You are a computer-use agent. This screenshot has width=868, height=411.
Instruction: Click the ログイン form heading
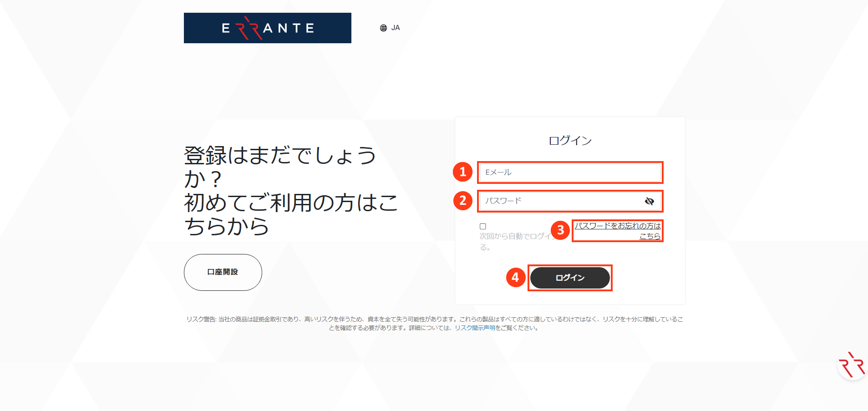pos(570,140)
